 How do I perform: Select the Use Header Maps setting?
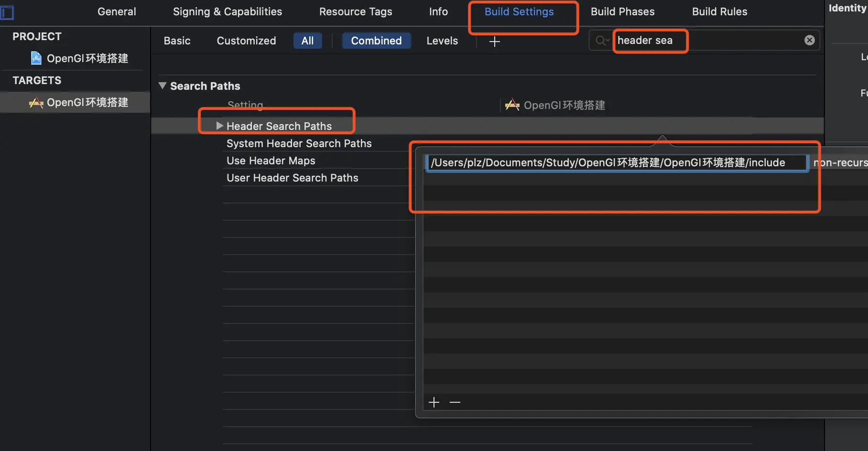click(x=271, y=161)
